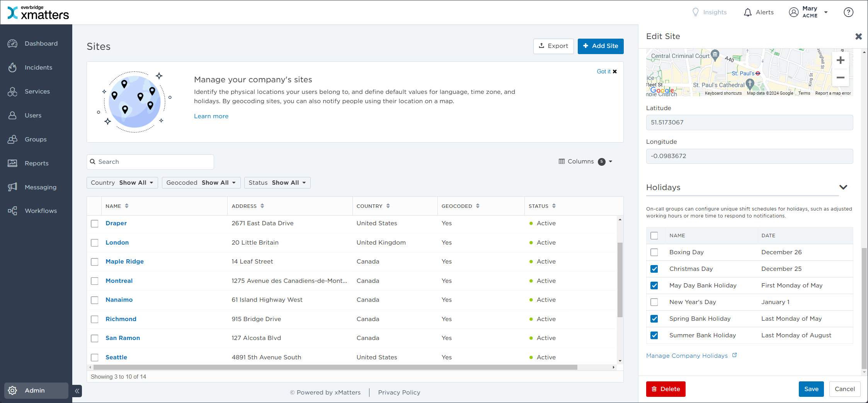Zoom out on the map
The height and width of the screenshot is (403, 868).
(x=840, y=78)
